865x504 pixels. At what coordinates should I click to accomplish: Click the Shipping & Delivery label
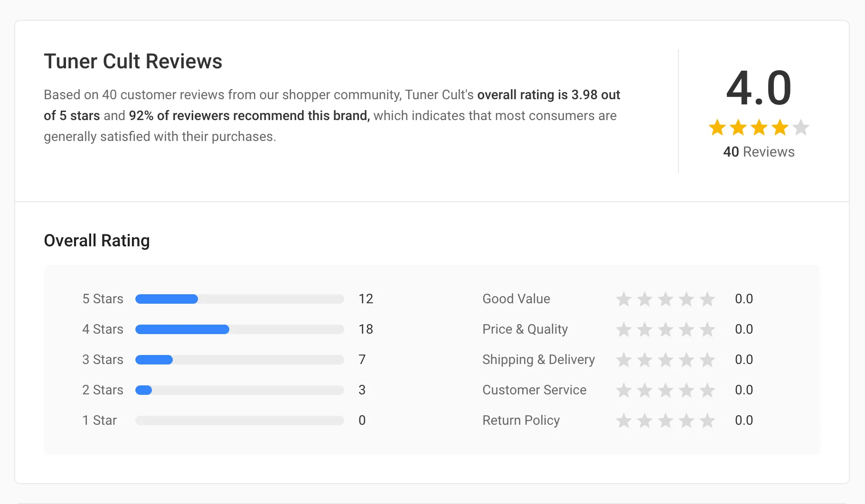[x=538, y=360]
